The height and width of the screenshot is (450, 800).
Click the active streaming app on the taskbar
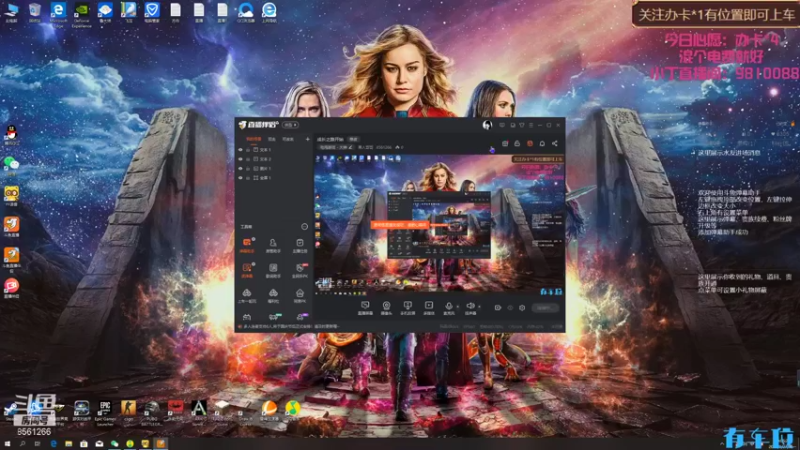tap(161, 444)
